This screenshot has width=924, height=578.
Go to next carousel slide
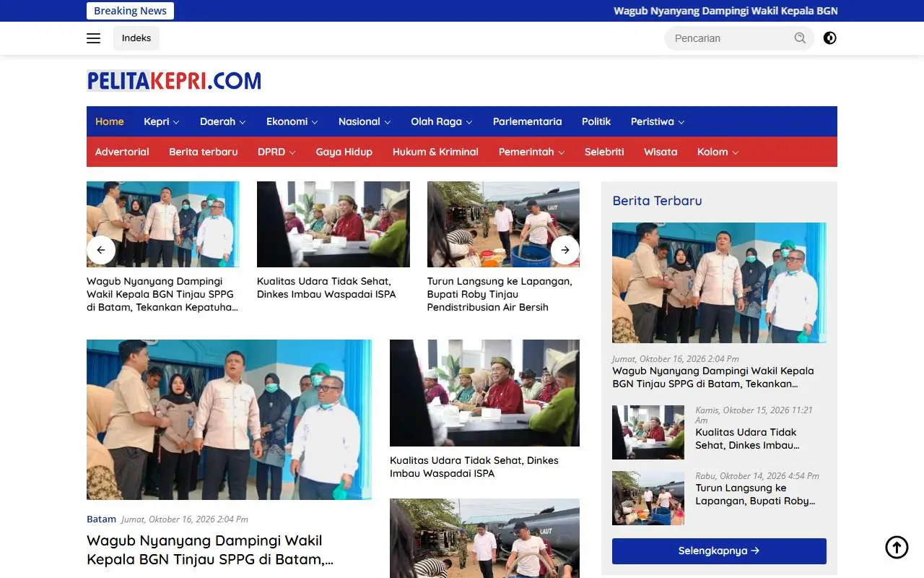565,250
